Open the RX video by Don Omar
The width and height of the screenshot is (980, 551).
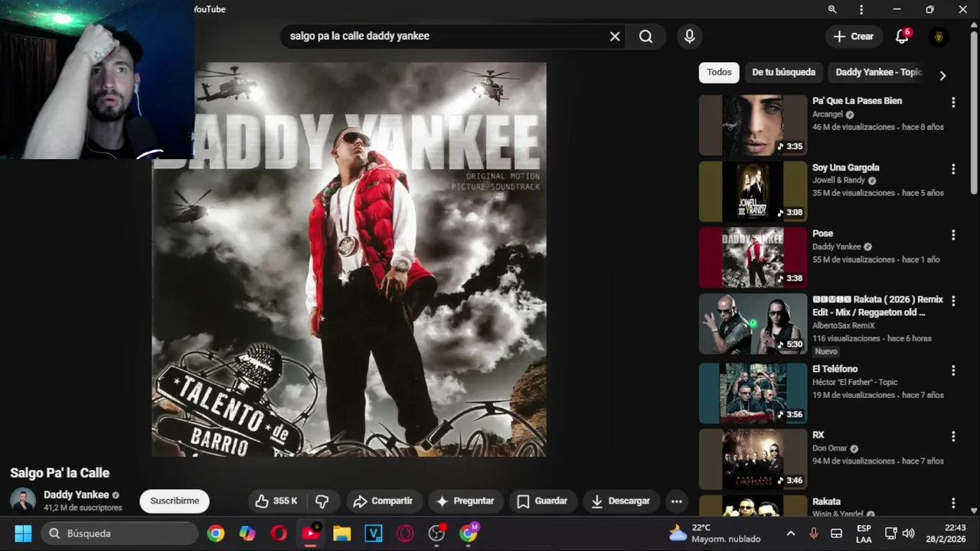click(818, 435)
